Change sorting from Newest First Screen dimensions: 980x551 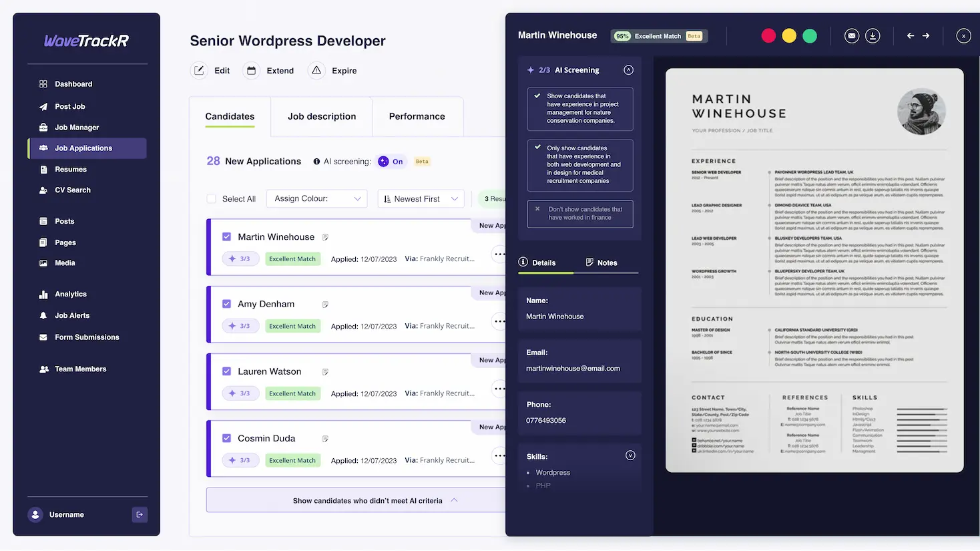(421, 198)
